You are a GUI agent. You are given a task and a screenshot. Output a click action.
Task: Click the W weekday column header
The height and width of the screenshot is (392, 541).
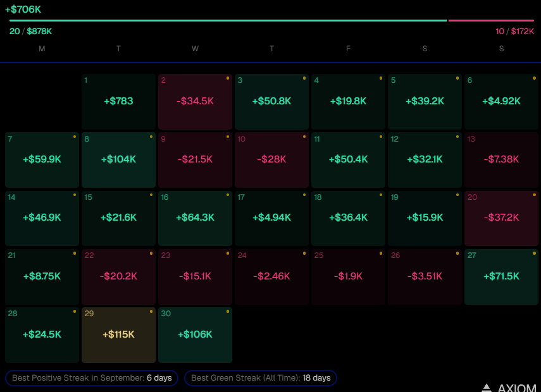pyautogui.click(x=196, y=49)
